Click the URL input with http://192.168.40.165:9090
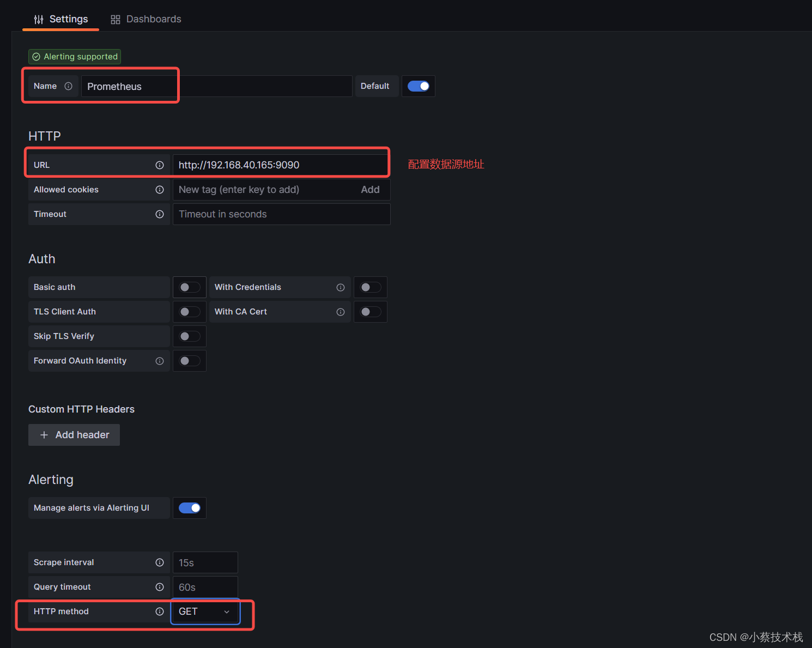Screen dimensions: 812x648 281,165
